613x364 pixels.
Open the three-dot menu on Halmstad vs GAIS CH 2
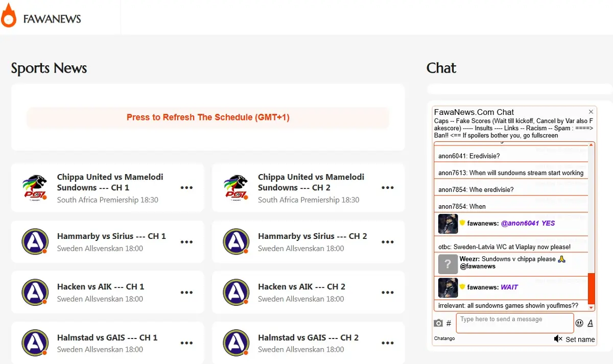pyautogui.click(x=388, y=343)
